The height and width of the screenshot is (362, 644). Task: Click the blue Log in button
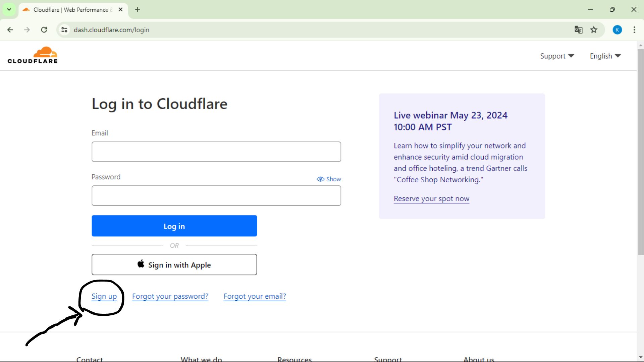point(174,226)
